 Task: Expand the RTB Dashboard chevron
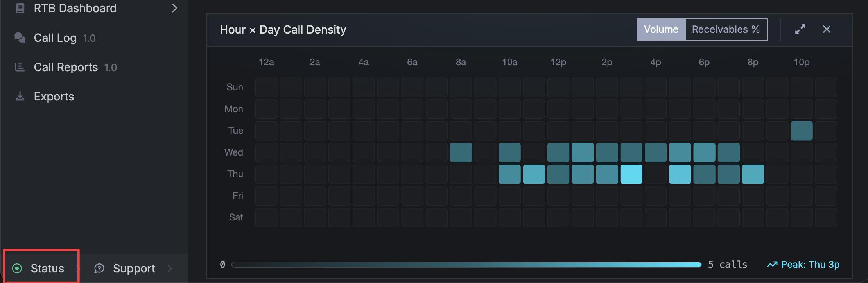(x=175, y=8)
